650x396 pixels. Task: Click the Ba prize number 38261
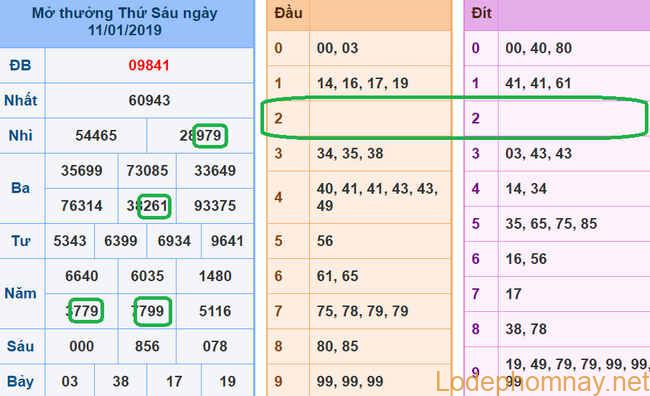[148, 206]
